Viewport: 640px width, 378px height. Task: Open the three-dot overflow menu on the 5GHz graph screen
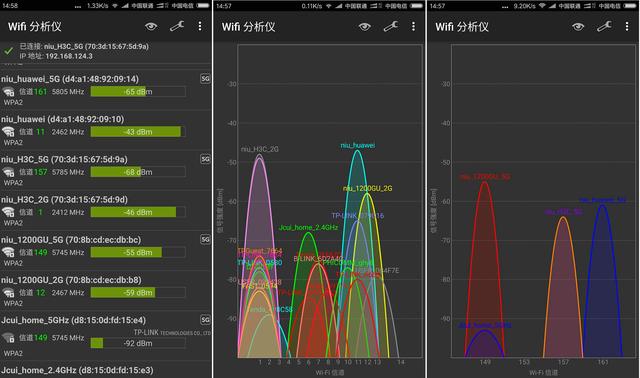(627, 27)
